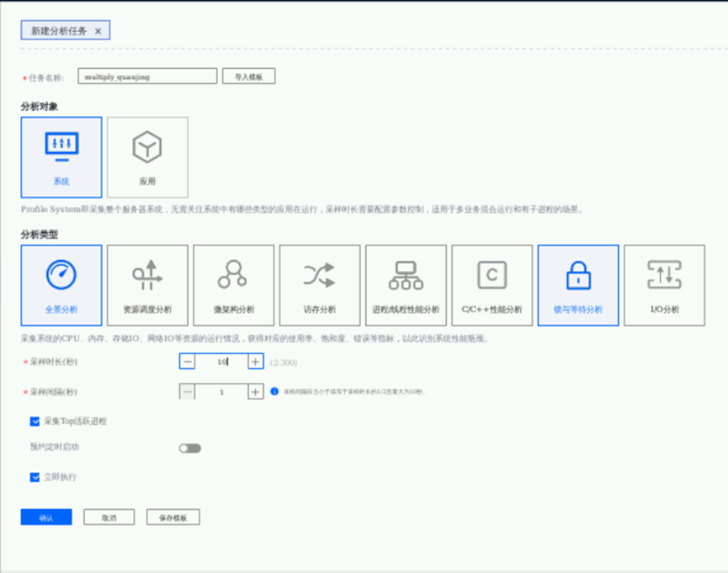
Task: Choose the 全景分析 analysis type
Action: 61,285
